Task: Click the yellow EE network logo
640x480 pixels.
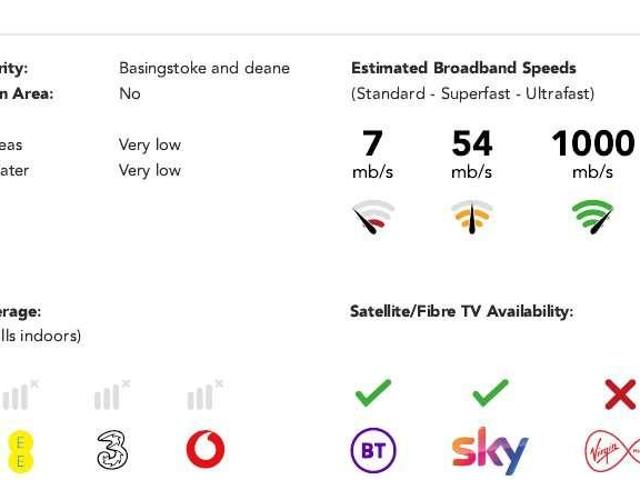Action: pyautogui.click(x=20, y=452)
